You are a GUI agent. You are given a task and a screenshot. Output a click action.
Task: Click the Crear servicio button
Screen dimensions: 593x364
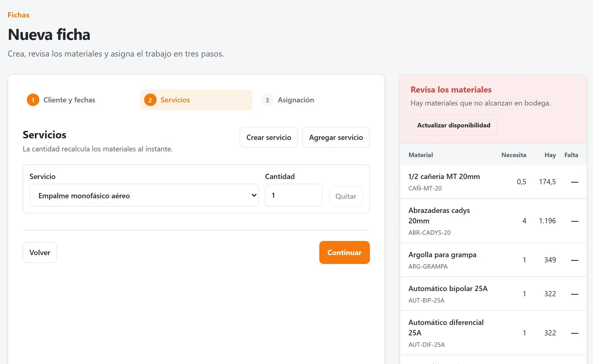click(269, 138)
